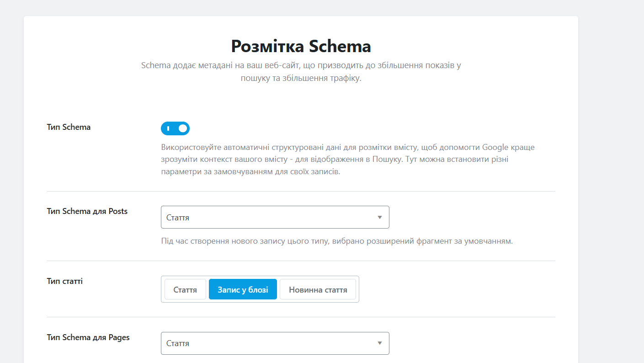Click the Розмітка Schema page heading
644x363 pixels.
[301, 46]
